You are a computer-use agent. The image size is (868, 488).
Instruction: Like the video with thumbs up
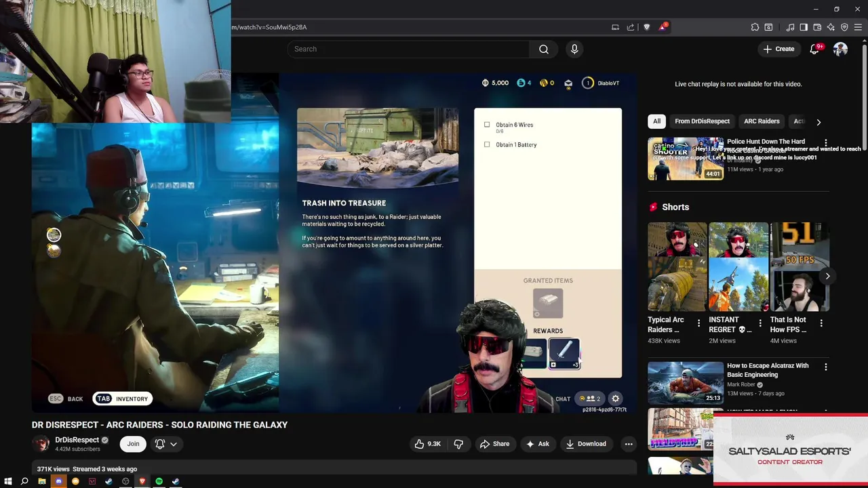pos(427,444)
